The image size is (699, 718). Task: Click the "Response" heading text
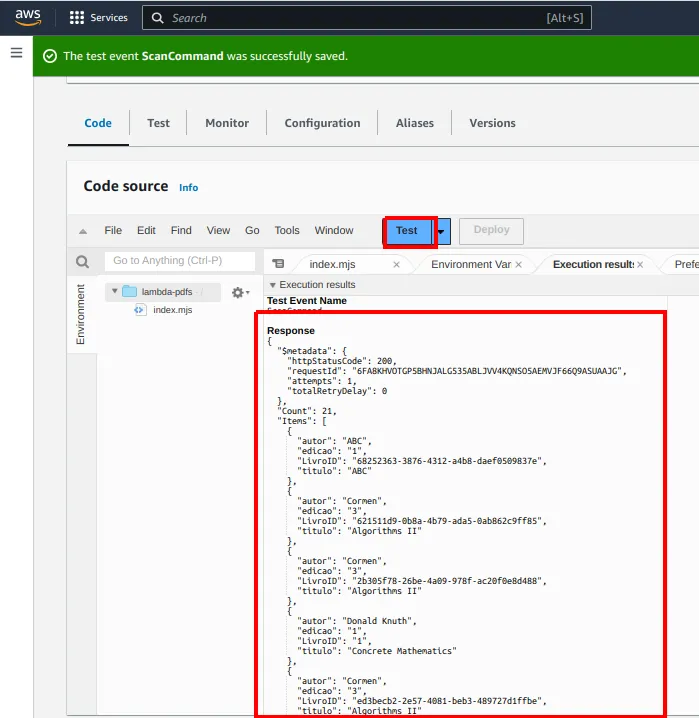[x=291, y=331]
